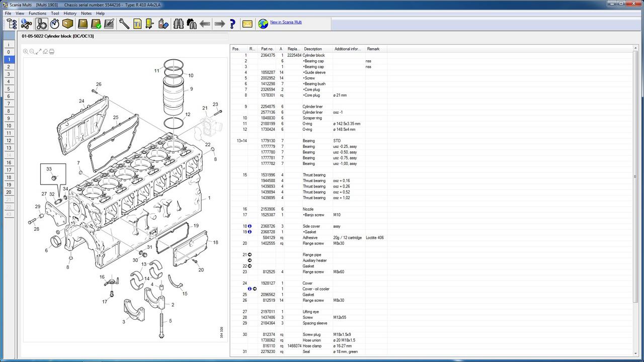Open the History menu

(x=70, y=13)
